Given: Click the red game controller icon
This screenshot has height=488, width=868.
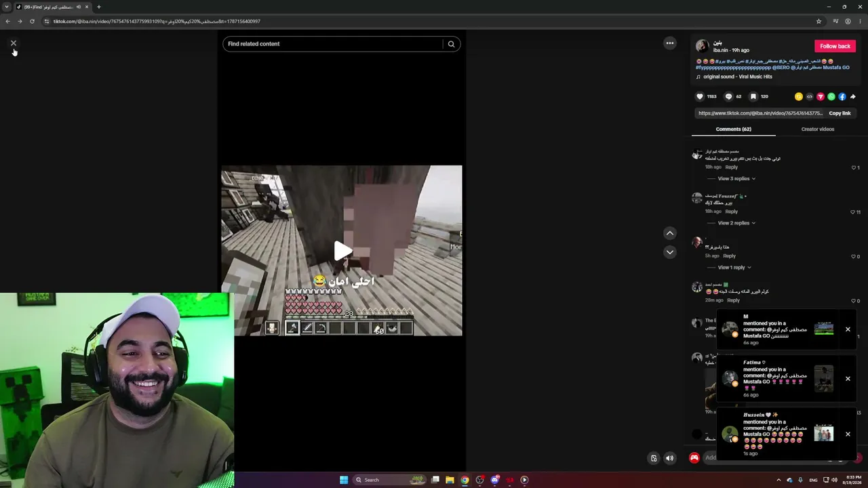Looking at the screenshot, I should pos(694,458).
